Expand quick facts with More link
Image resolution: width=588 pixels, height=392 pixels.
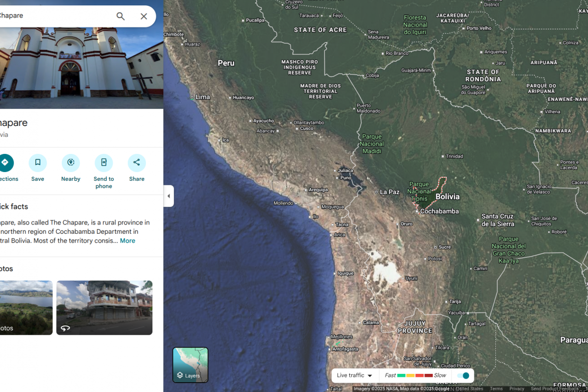click(127, 241)
